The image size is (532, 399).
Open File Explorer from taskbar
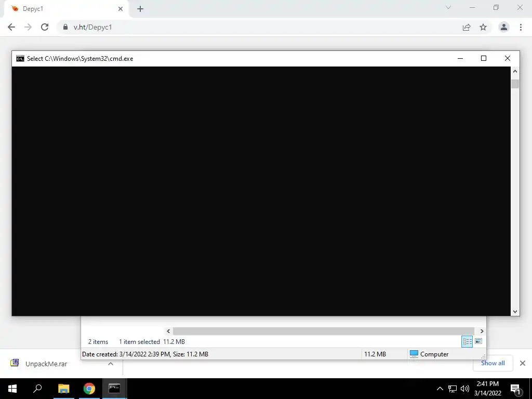(x=63, y=389)
